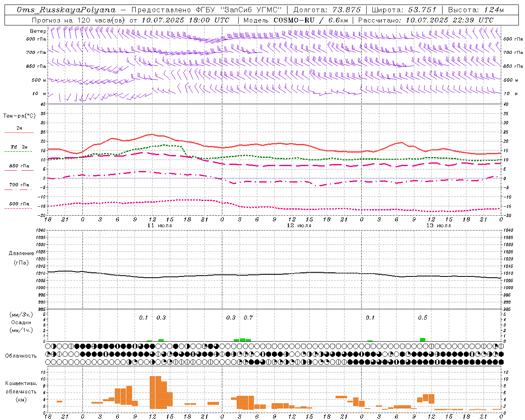Select the Давление pressure panel label

tap(21, 253)
